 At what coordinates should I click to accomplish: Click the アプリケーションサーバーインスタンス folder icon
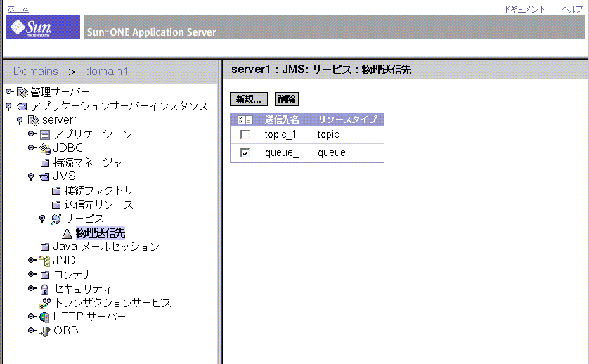[x=22, y=106]
